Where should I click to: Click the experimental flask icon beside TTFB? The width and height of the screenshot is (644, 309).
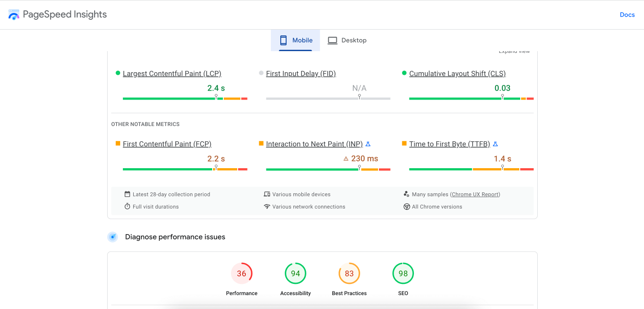click(x=496, y=144)
